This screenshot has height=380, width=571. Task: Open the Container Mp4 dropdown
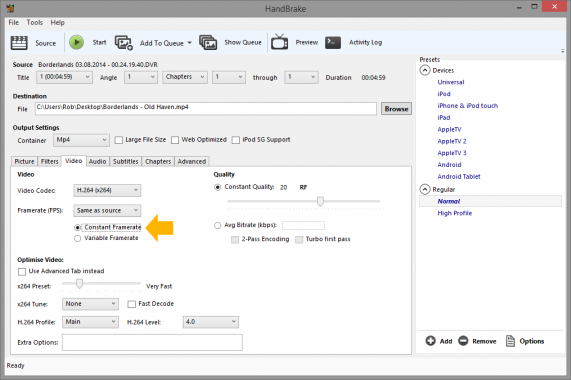click(x=82, y=140)
